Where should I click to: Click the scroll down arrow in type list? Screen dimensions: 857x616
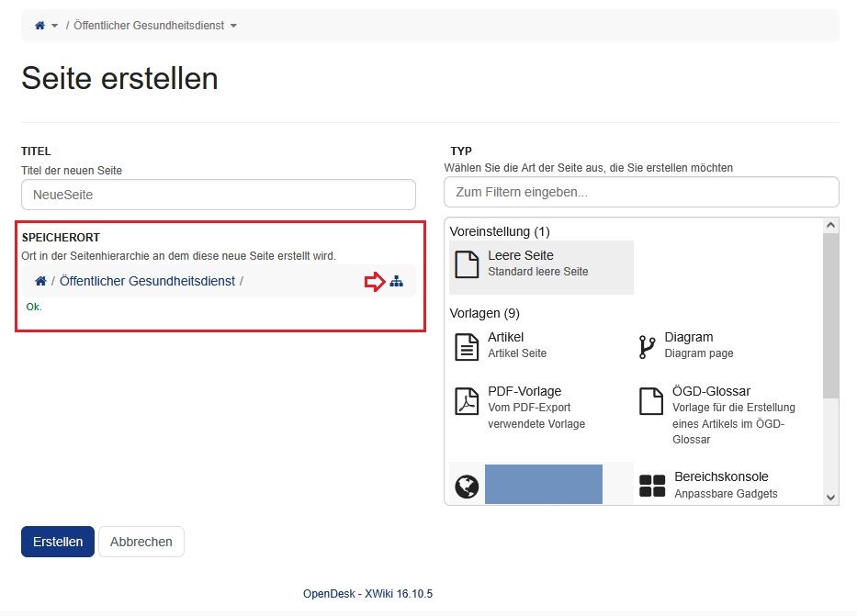830,497
